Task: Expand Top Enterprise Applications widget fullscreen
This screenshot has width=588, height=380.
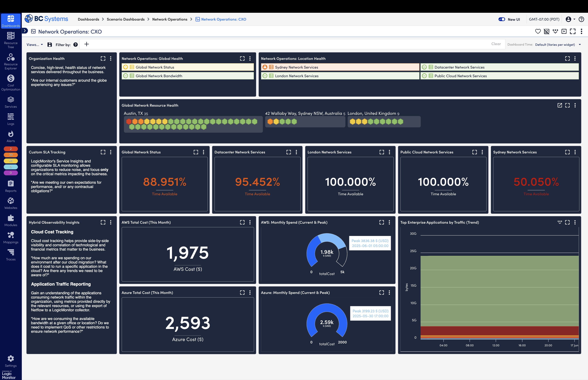Action: pyautogui.click(x=567, y=222)
